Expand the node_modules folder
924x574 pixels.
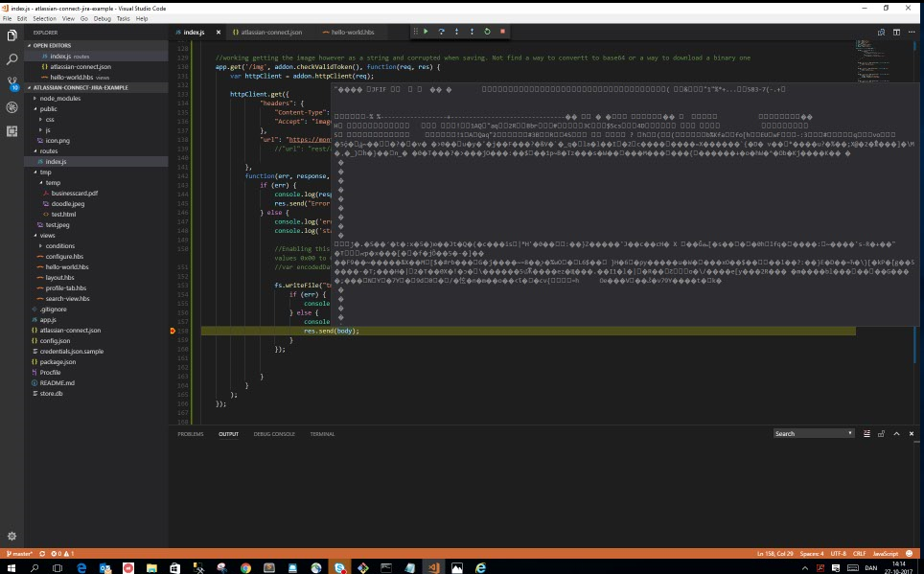[59, 99]
